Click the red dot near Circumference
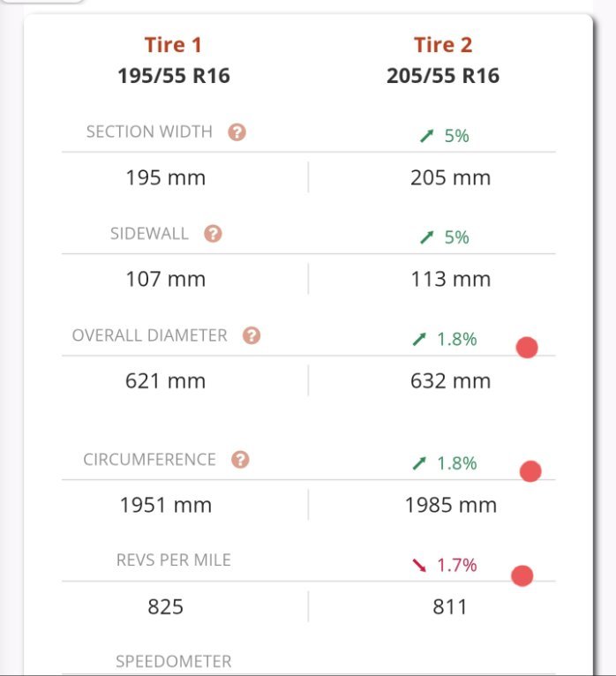 point(530,470)
